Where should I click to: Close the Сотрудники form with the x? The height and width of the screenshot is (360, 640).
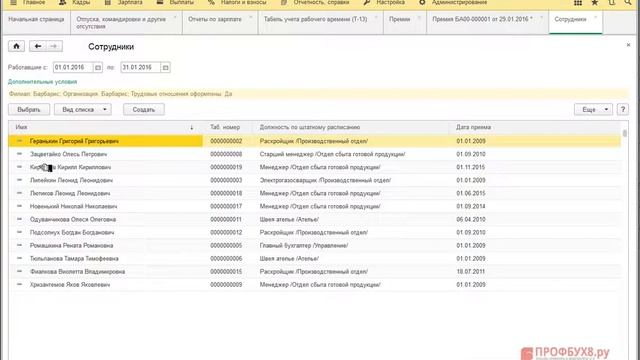pos(628,45)
